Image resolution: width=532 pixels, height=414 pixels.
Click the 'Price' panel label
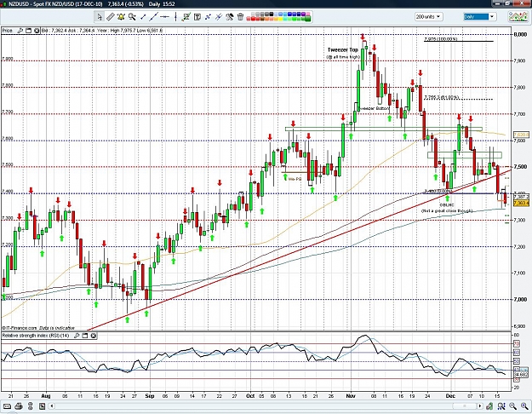[x=7, y=31]
